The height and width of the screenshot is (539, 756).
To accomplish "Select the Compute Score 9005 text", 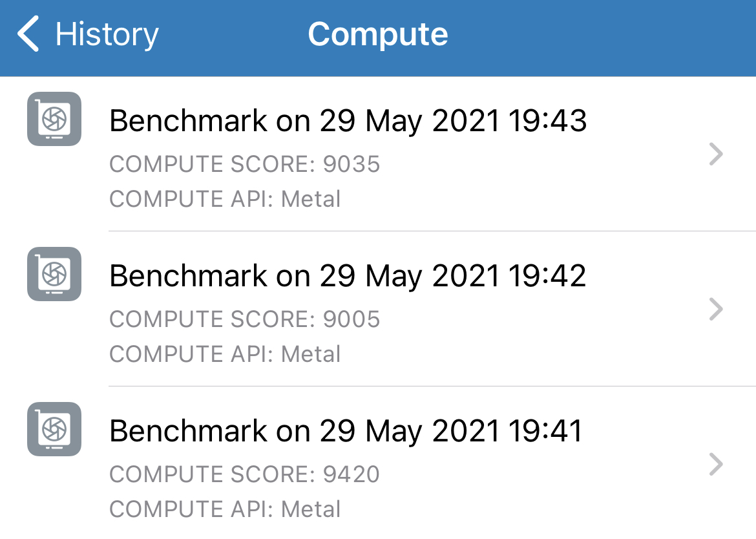I will (x=244, y=319).
